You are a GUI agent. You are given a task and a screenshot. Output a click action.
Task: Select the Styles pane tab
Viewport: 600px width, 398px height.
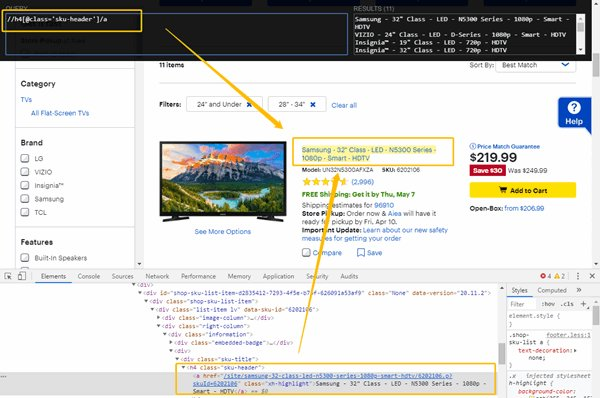click(x=520, y=290)
